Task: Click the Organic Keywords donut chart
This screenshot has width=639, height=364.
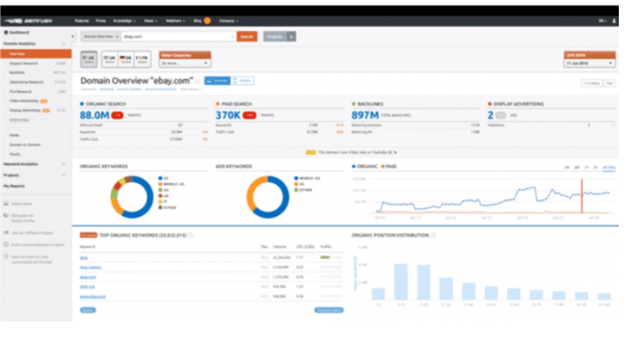Action: [132, 197]
